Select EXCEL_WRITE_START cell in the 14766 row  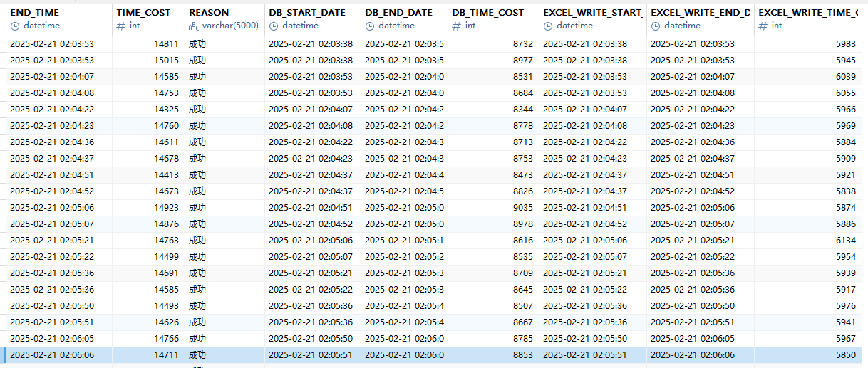[x=593, y=339]
